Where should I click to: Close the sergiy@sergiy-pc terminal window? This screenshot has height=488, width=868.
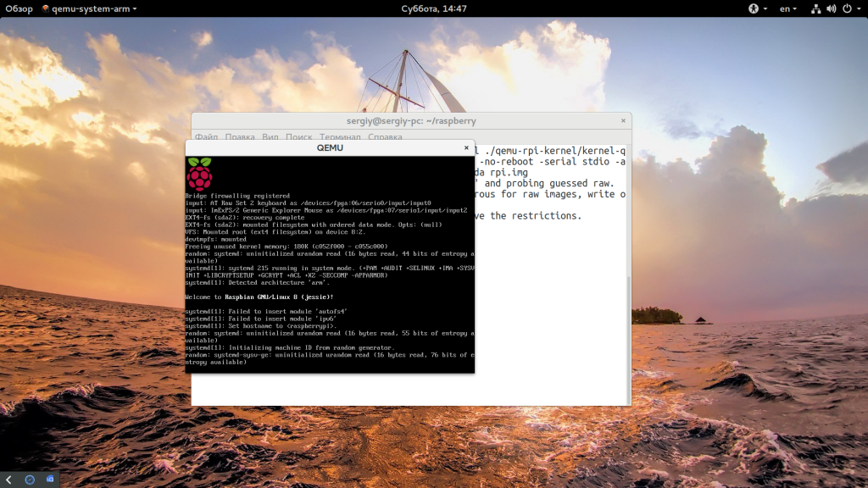point(623,120)
